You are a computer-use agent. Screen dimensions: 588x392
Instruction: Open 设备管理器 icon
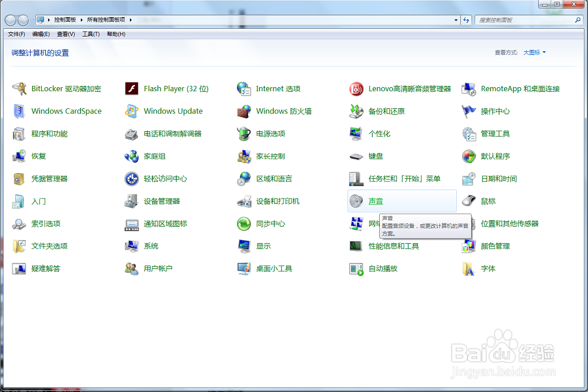[x=132, y=202]
